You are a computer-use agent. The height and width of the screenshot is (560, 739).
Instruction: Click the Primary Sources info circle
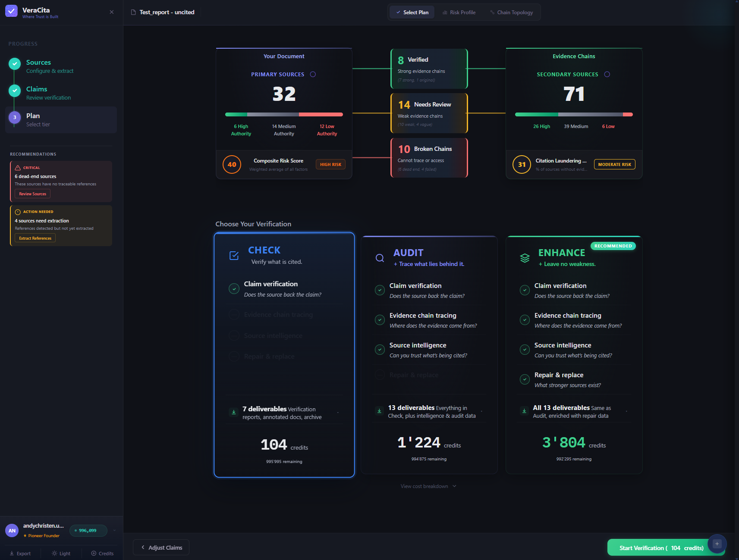tap(313, 74)
